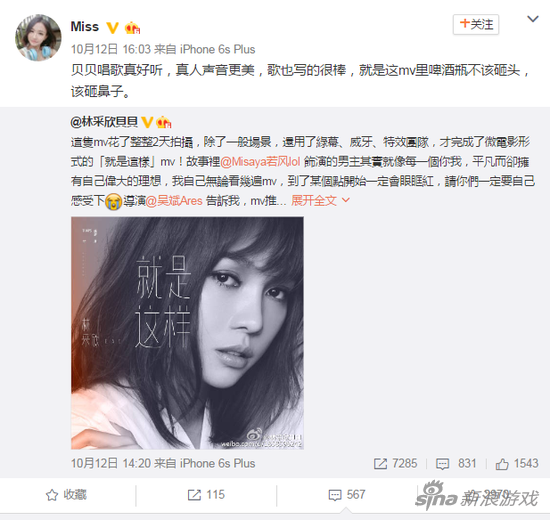This screenshot has height=520, width=550.
Task: Click crown icon beside 林采欣贝贝's name
Action: 163,122
